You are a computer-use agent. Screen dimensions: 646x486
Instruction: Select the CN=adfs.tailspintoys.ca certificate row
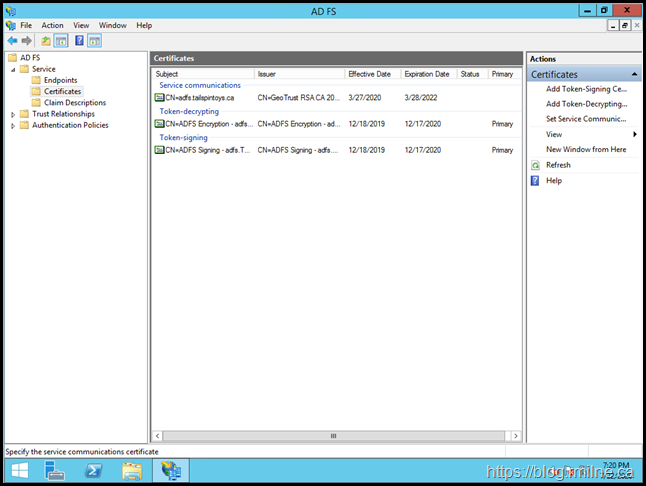tap(200, 98)
